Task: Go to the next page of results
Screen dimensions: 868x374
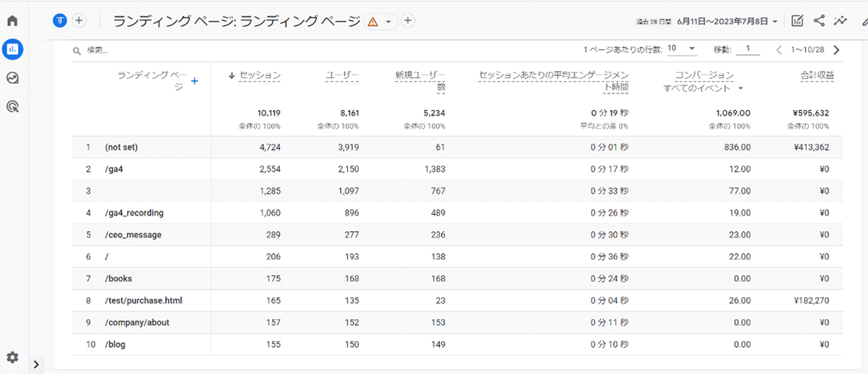Action: 836,50
